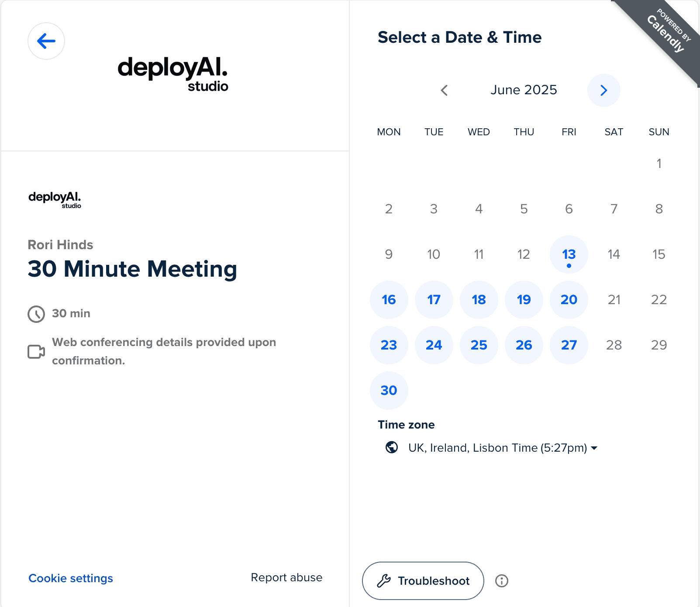Click the info icon beside Troubleshoot

tap(501, 580)
